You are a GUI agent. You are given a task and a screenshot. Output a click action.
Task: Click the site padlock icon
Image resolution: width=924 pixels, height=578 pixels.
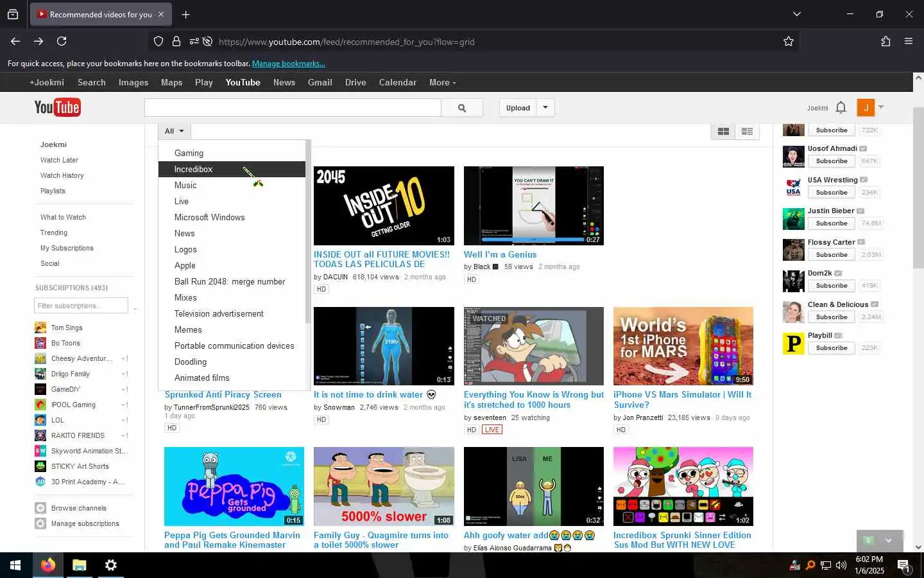click(176, 42)
